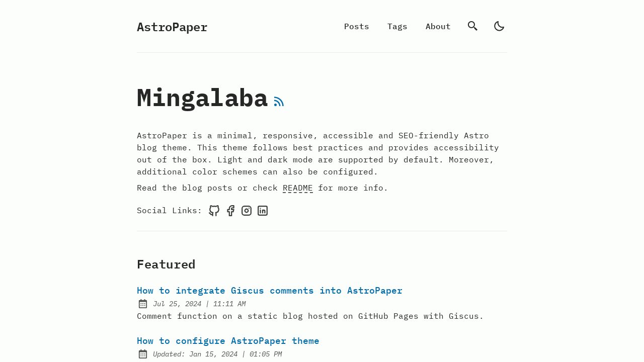This screenshot has height=362, width=644.
Task: Click calendar icon beside Updated: Jan 15, 2024
Action: [143, 354]
